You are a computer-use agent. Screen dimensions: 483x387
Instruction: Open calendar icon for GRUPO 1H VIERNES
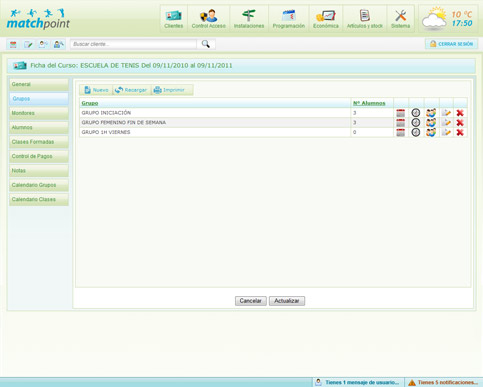tap(401, 132)
